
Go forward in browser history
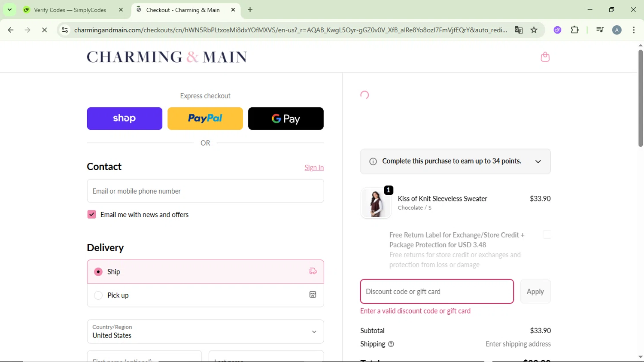coord(27,30)
